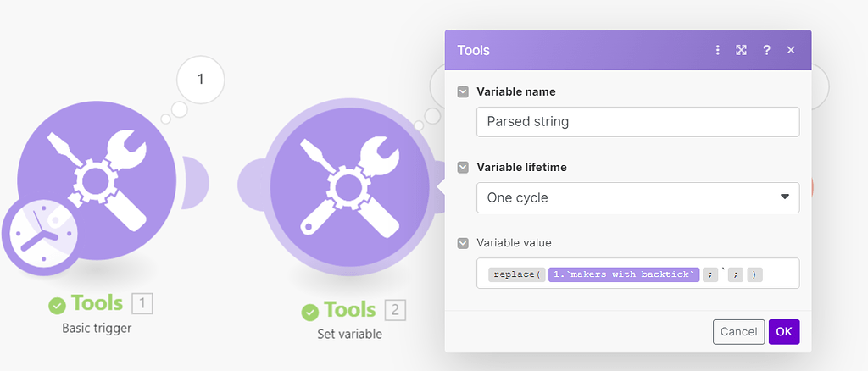The width and height of the screenshot is (868, 371).
Task: Click the Cancel button
Action: [738, 331]
